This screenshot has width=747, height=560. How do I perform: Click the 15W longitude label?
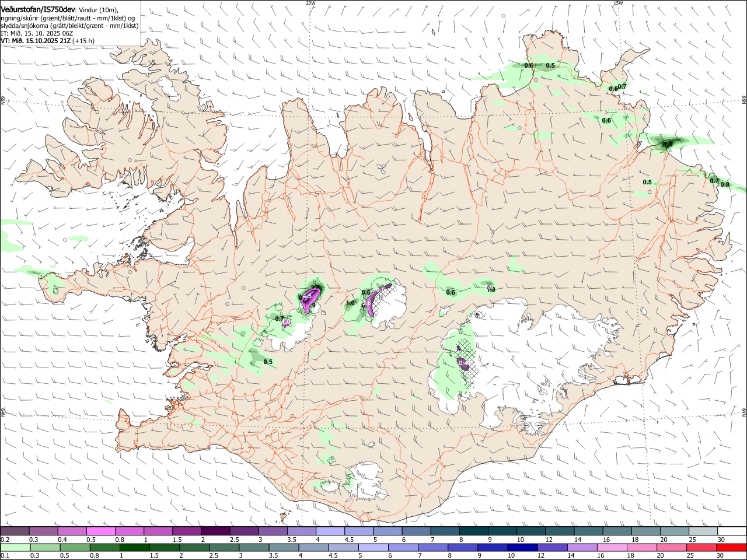pyautogui.click(x=618, y=3)
